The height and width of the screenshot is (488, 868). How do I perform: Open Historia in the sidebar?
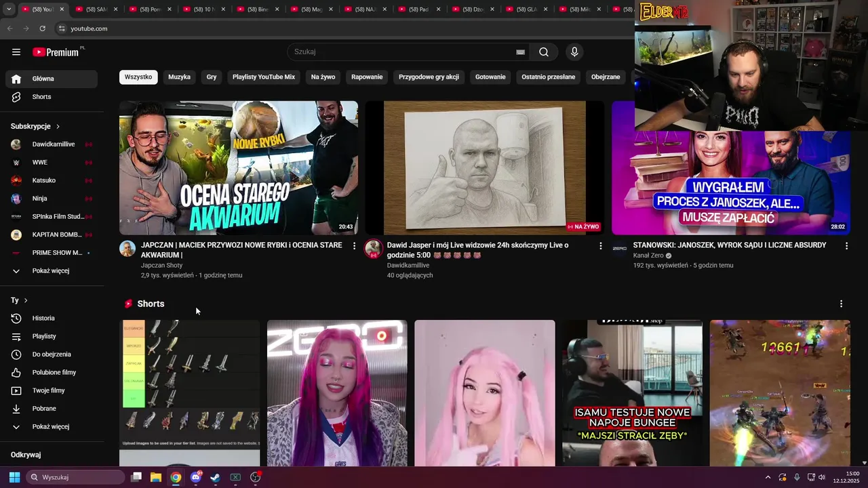coord(52,319)
